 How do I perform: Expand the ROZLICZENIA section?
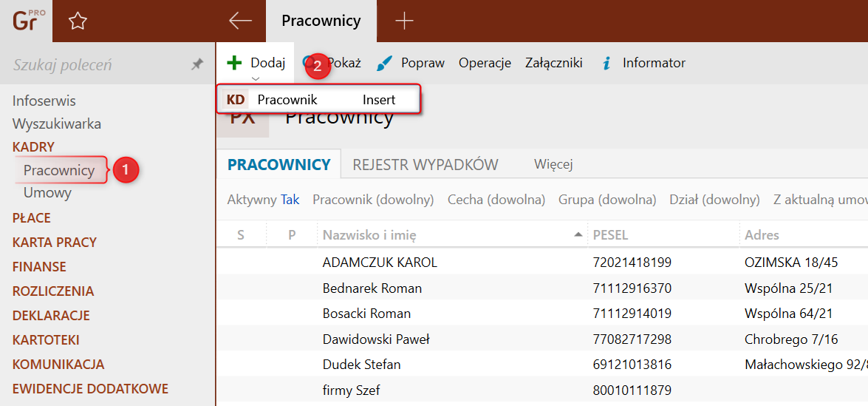[x=53, y=291]
